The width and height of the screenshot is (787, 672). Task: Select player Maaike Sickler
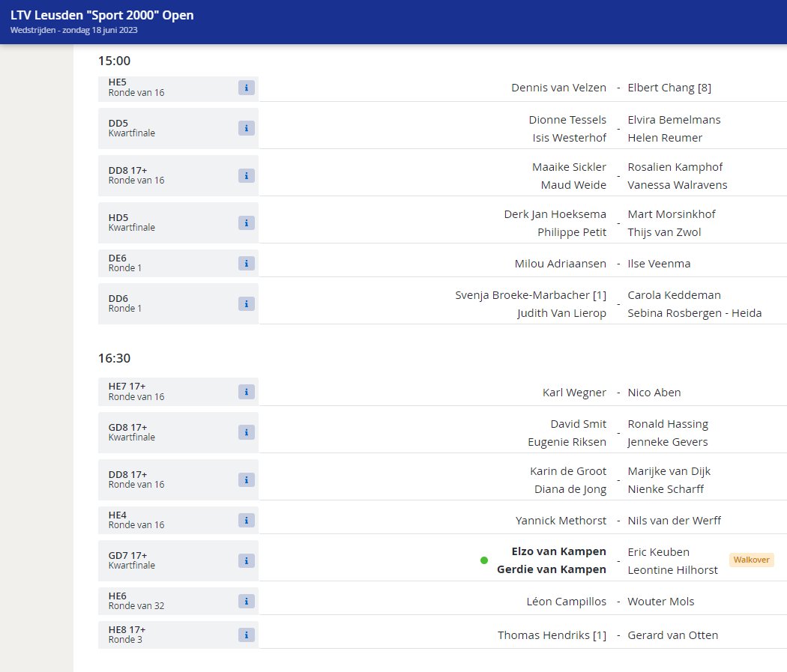(569, 167)
